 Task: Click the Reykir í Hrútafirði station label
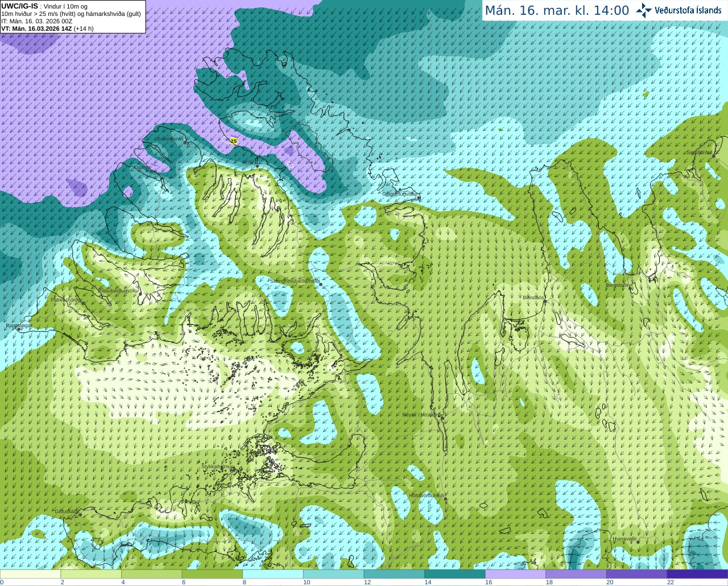(x=421, y=415)
